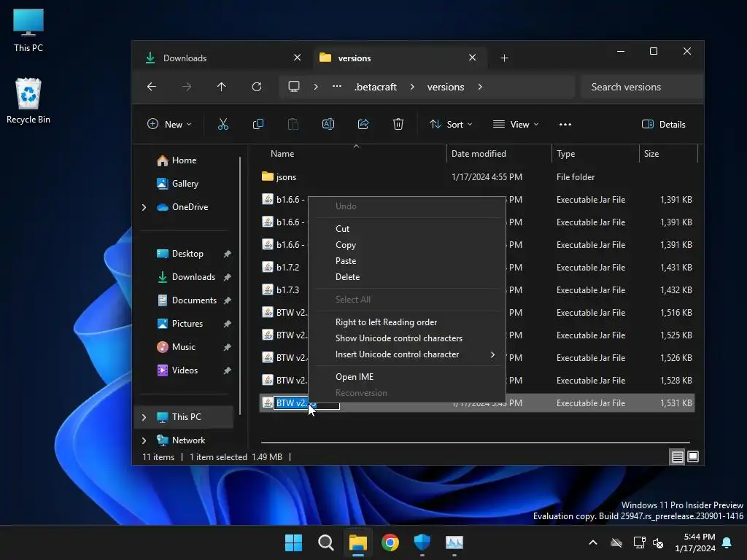Click the Rename icon in toolbar
The image size is (747, 560).
(328, 124)
